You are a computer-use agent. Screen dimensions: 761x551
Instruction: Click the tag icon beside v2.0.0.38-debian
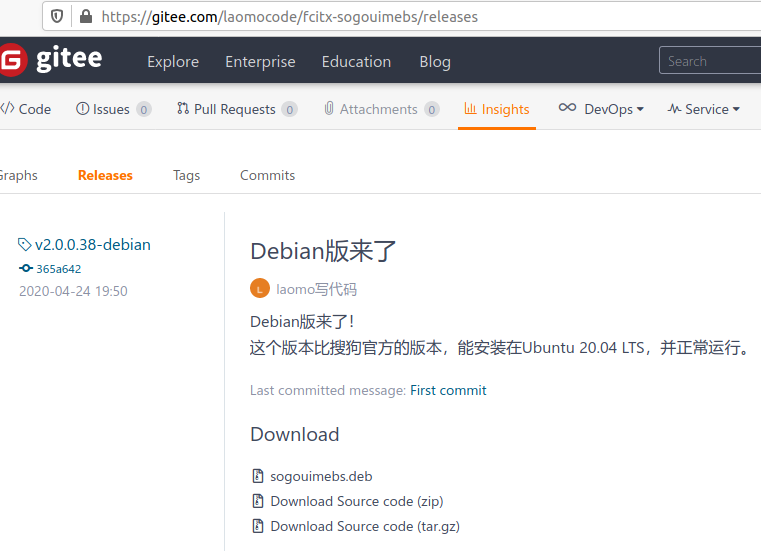coord(24,245)
